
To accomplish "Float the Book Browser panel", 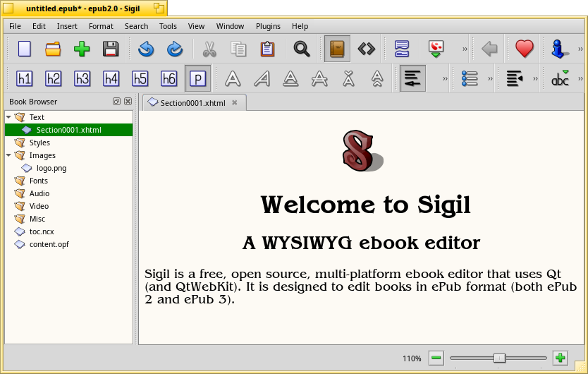I will [116, 102].
